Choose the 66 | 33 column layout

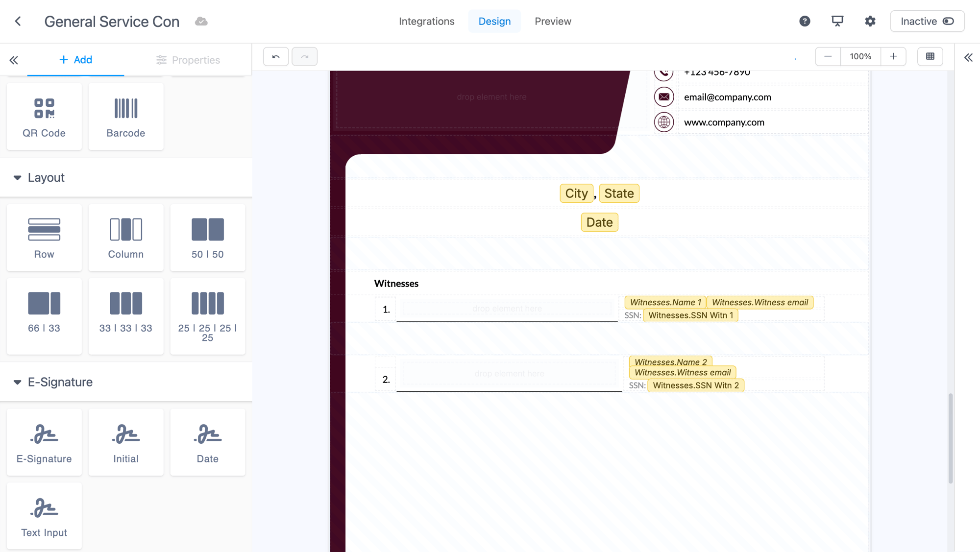[x=44, y=316]
